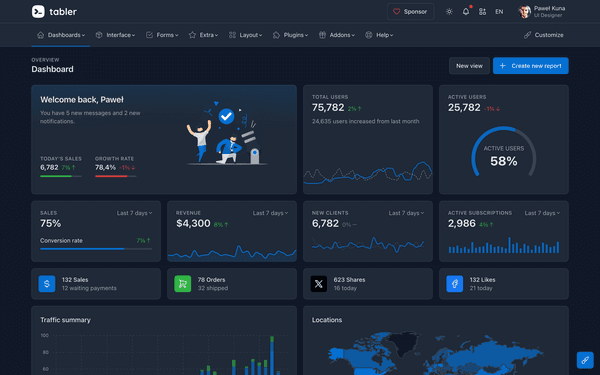Click Pawel Kuna avatar

(525, 11)
